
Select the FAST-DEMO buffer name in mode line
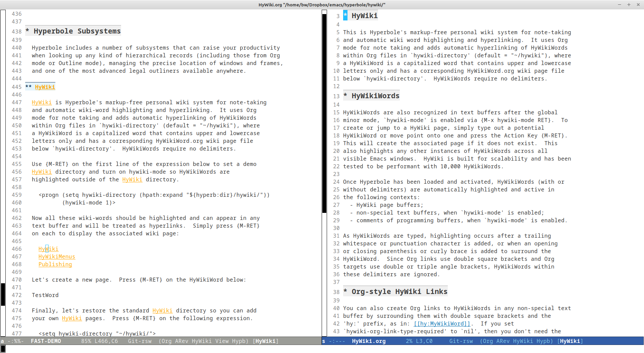46,341
